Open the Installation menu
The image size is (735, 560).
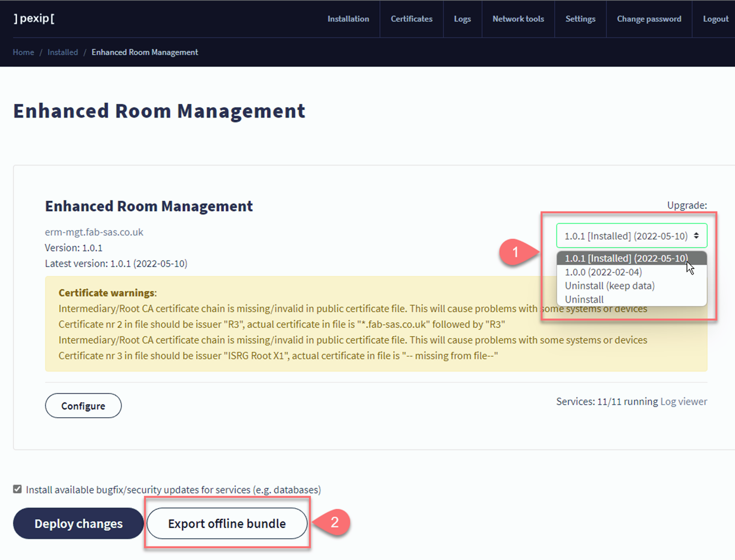click(x=348, y=19)
